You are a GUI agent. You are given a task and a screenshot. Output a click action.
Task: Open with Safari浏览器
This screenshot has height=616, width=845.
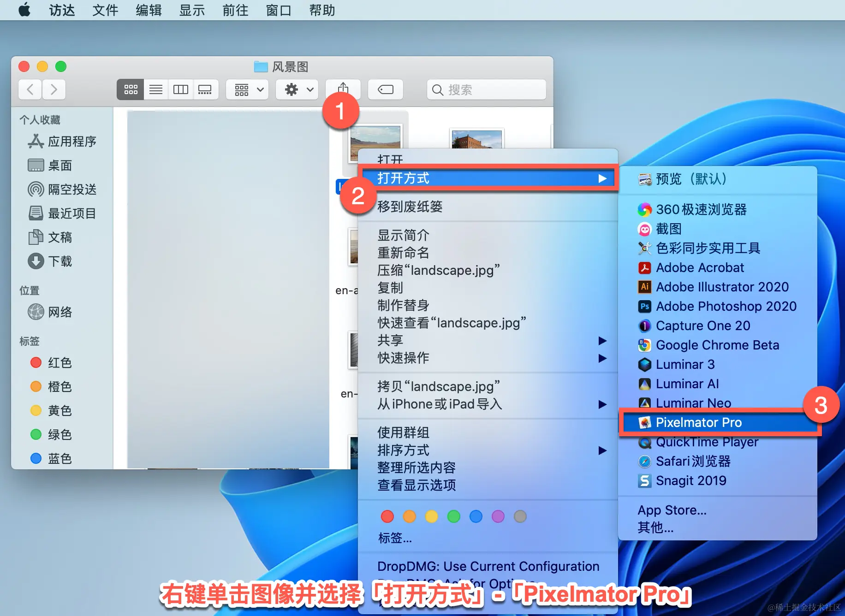(718, 461)
